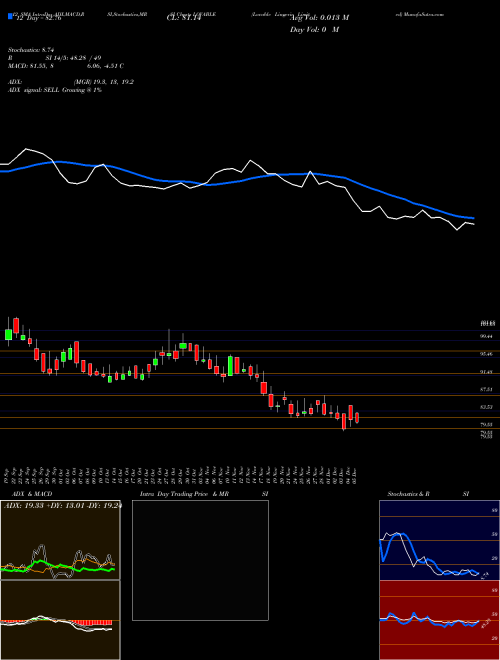
Task: Click the 'Stochastics & R SI' panel title
Action: [428, 494]
